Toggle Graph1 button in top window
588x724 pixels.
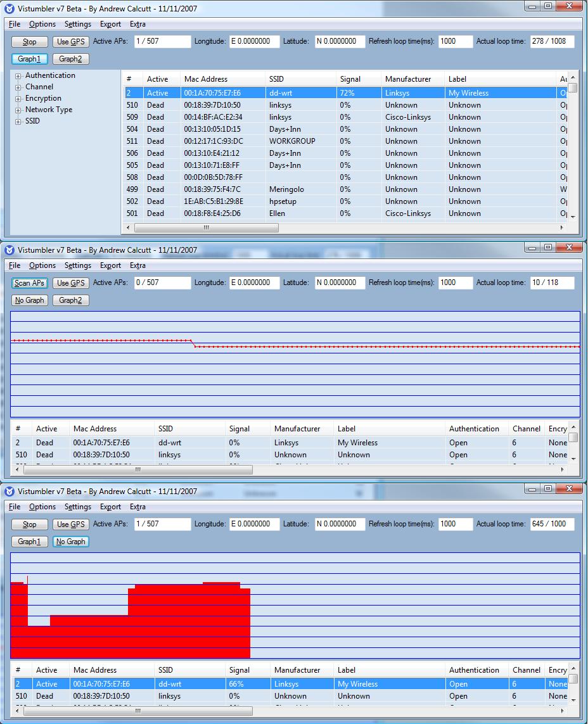click(30, 59)
